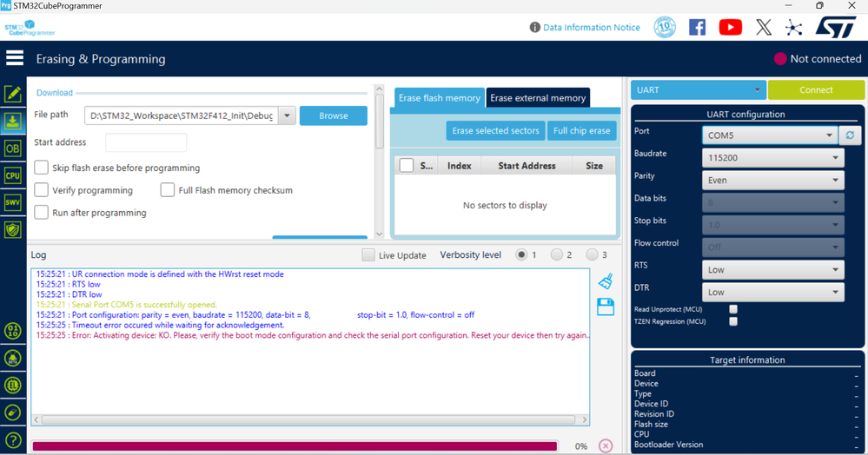The image size is (868, 455).
Task: Open Data Information Notice link
Action: pyautogui.click(x=591, y=27)
